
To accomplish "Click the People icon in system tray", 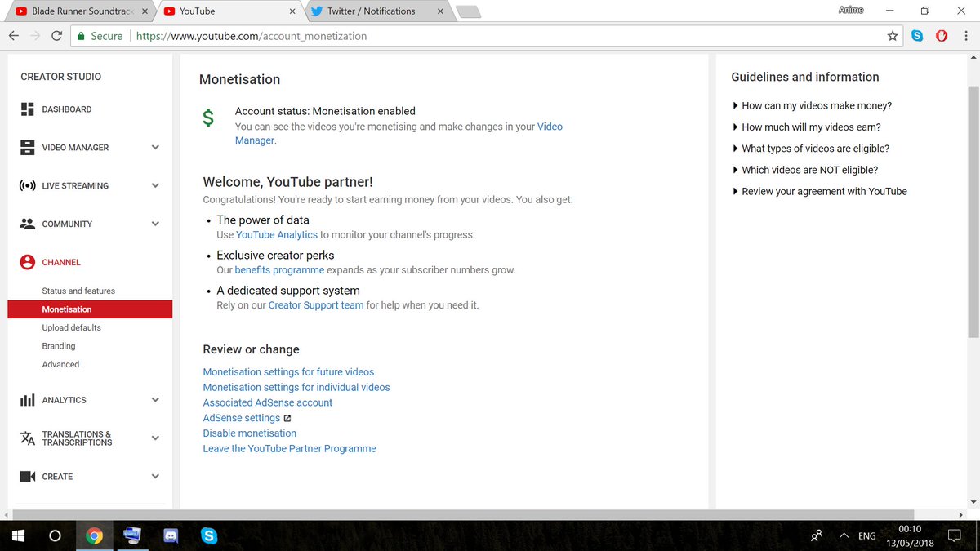I will click(x=816, y=536).
